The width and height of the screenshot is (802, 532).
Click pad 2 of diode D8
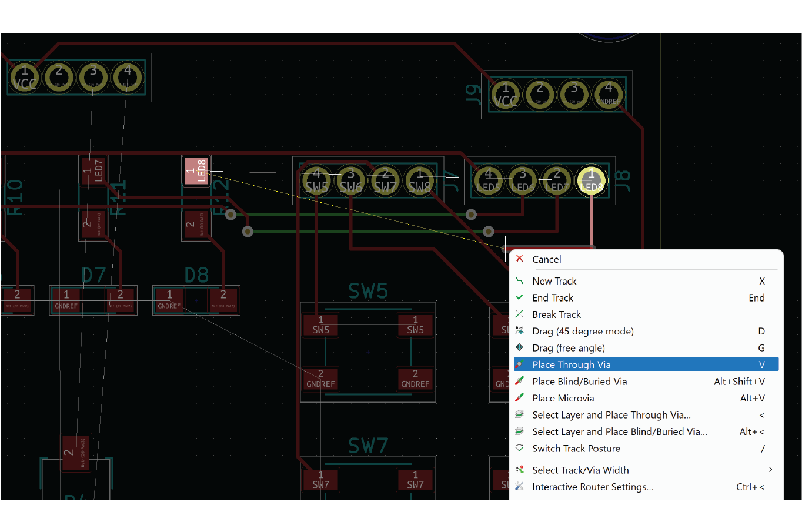tap(223, 300)
